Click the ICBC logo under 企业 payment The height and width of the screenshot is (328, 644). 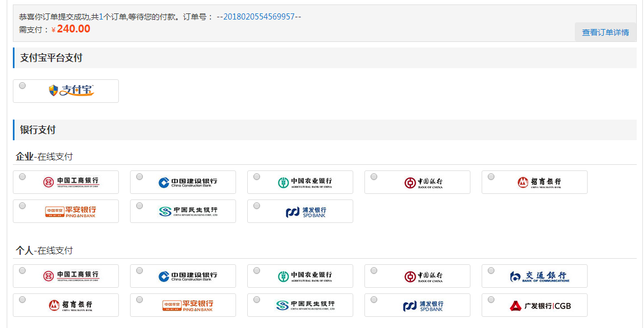(x=71, y=182)
